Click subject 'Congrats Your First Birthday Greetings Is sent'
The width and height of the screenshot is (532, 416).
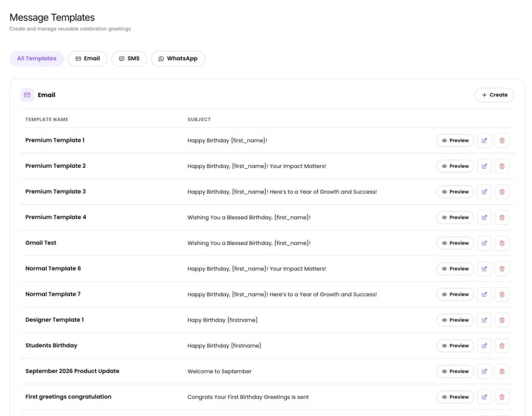pos(248,397)
